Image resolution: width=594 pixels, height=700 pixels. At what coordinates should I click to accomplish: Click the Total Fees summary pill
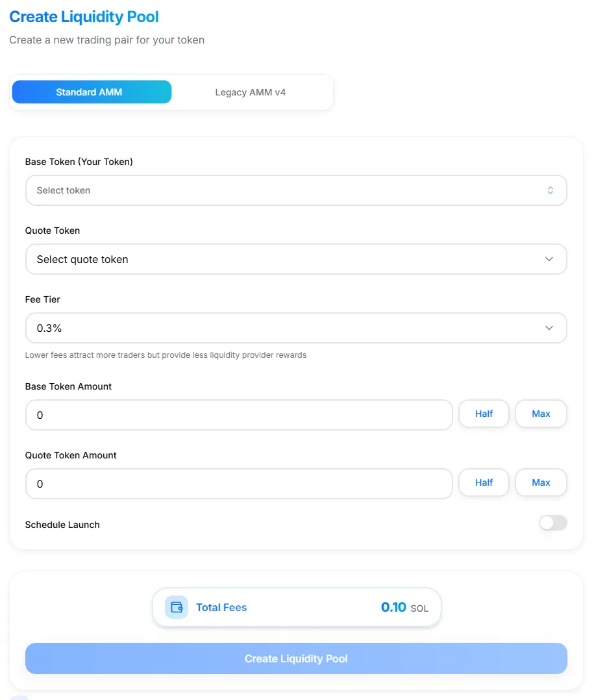point(296,607)
